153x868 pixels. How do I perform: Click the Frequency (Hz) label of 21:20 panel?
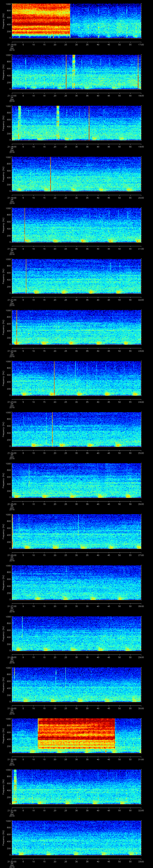(x=4, y=225)
